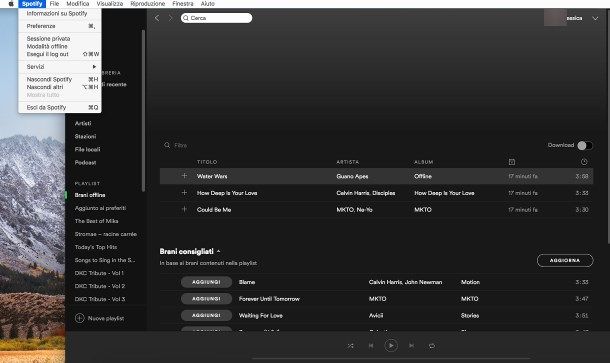Open The Best of Mika playlist
This screenshot has width=610, height=363.
pyautogui.click(x=96, y=221)
